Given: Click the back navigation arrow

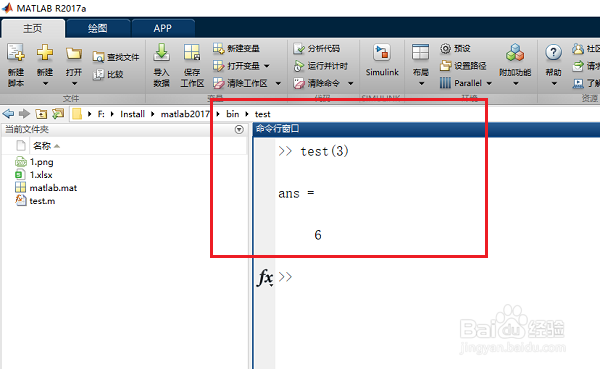Looking at the screenshot, I should (8, 114).
